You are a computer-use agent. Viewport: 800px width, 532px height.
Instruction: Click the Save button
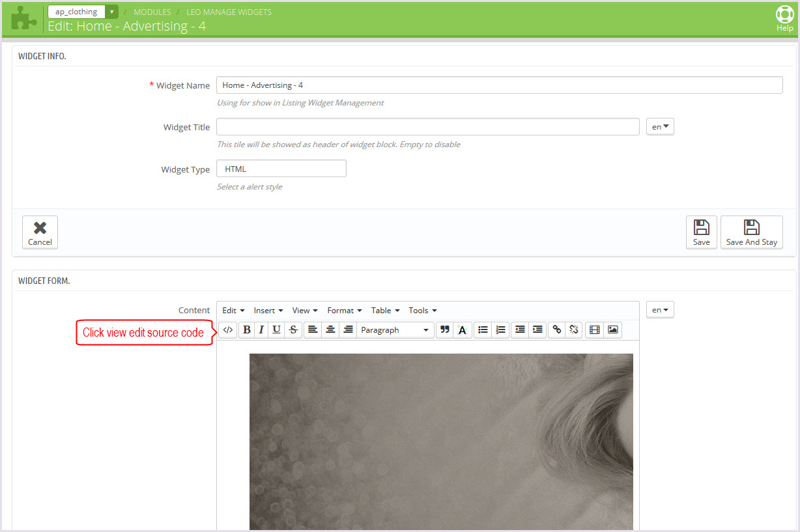(702, 232)
